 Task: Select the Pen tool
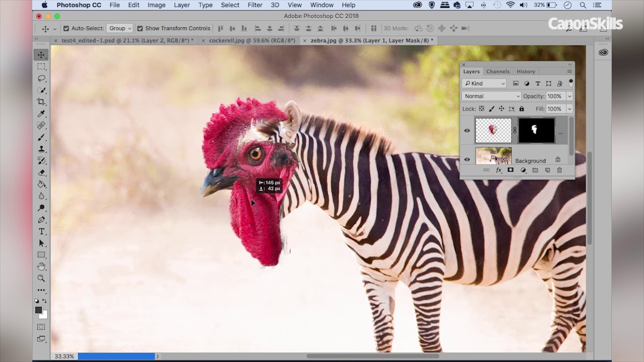[x=42, y=220]
